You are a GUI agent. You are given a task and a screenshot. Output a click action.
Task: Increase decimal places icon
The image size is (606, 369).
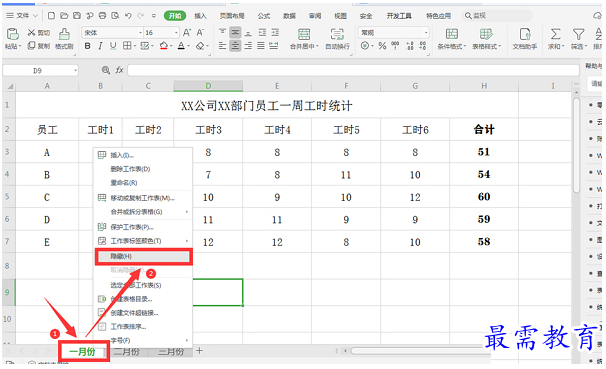pyautogui.click(x=410, y=46)
